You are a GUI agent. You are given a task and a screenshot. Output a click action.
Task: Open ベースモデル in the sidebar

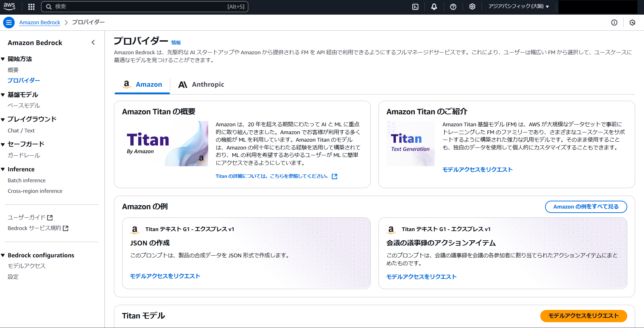pos(24,106)
